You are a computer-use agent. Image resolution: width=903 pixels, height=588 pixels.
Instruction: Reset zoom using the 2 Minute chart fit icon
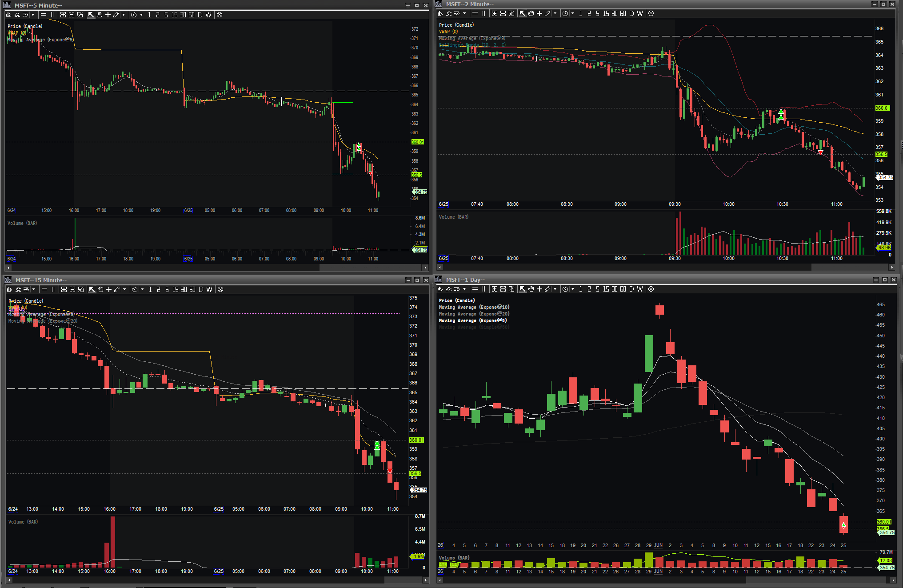coord(511,13)
